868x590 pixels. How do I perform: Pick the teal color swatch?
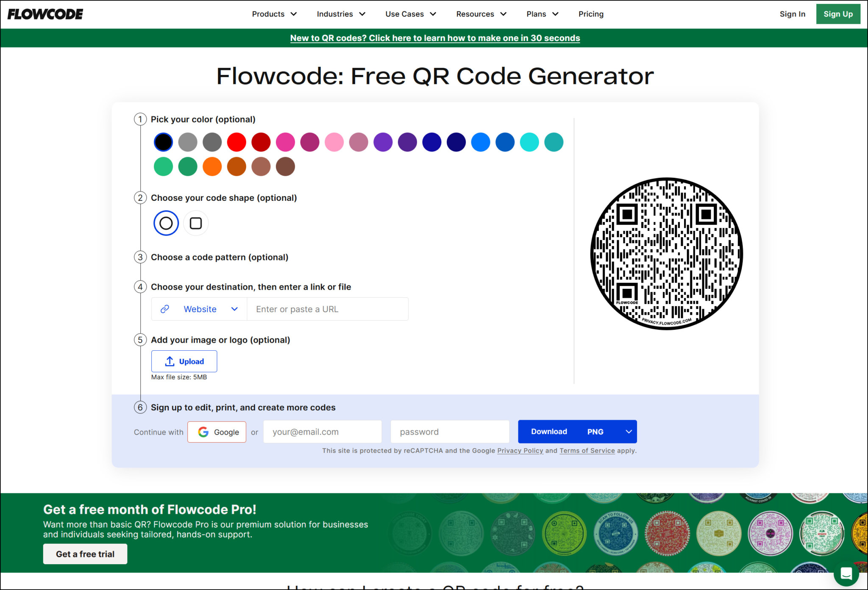point(554,142)
